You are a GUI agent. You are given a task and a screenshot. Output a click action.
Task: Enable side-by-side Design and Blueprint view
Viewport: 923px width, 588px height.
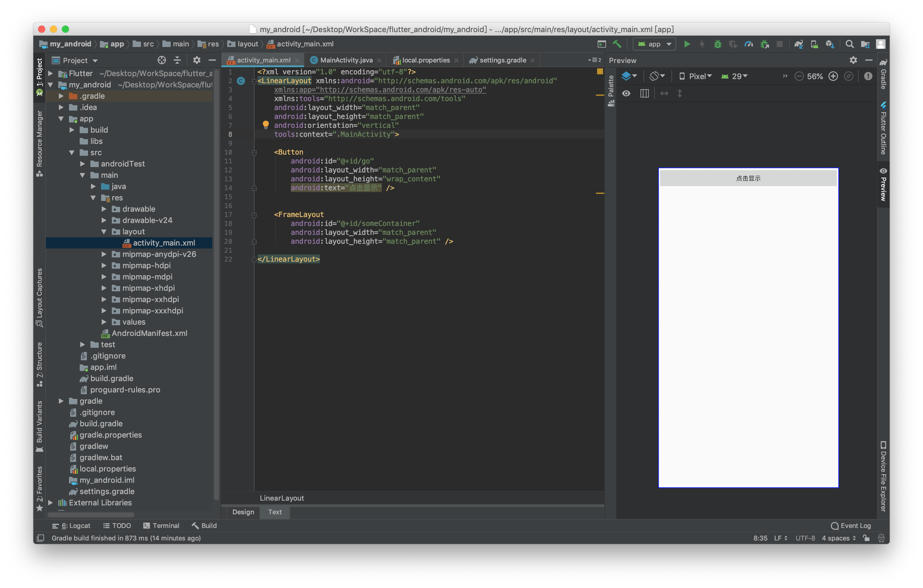coord(644,93)
